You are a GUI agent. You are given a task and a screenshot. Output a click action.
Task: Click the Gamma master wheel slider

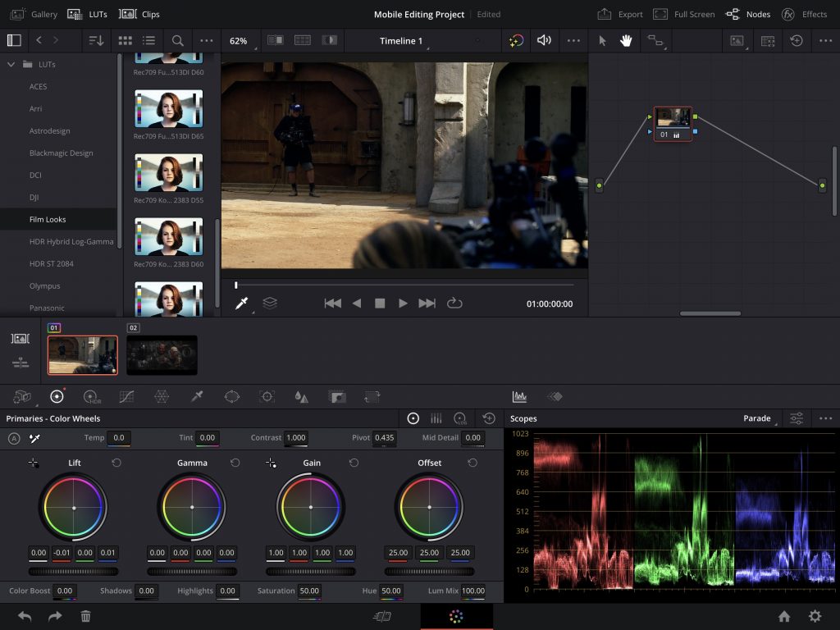(x=192, y=571)
